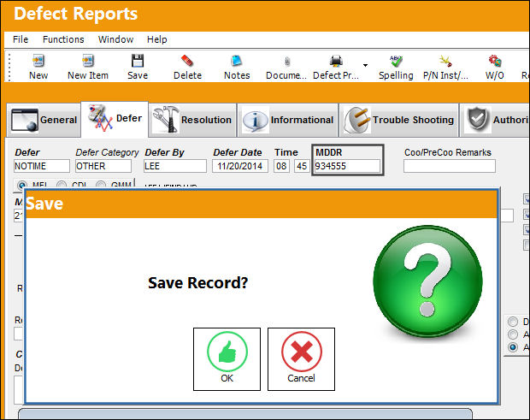
Task: Switch to the Informational tab
Action: (x=287, y=120)
